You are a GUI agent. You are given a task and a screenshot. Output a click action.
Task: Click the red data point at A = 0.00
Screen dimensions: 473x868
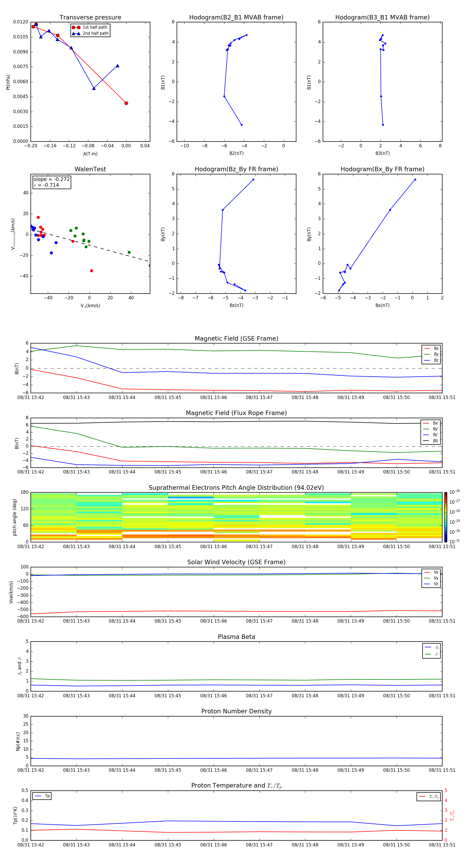(x=126, y=103)
